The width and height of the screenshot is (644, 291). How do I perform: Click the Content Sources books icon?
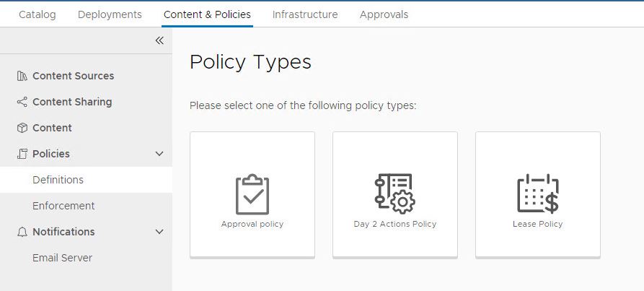22,76
